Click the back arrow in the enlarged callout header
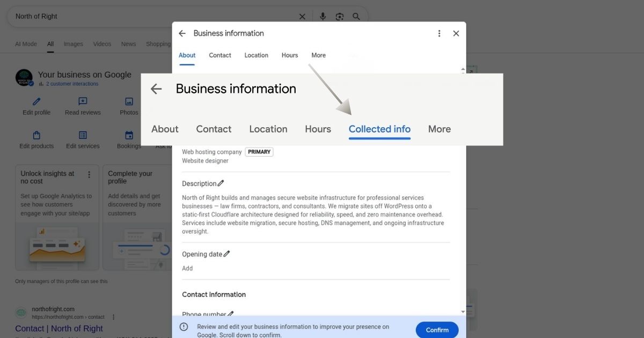The image size is (644, 338). [156, 89]
